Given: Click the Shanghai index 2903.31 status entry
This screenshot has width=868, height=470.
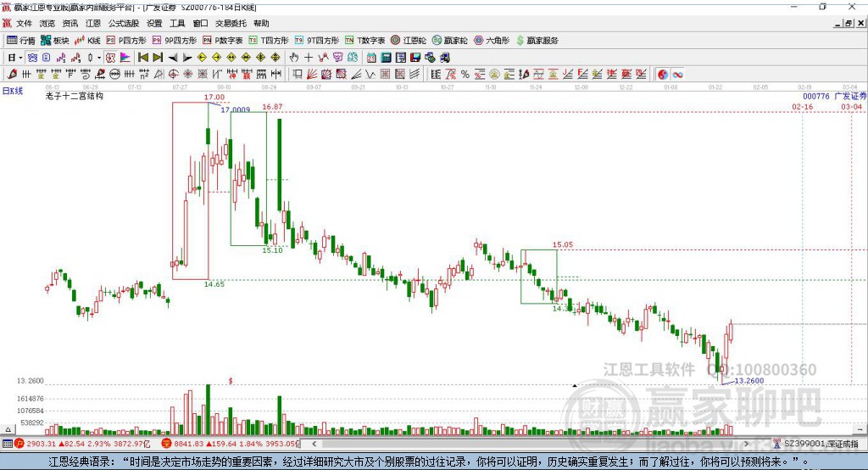Looking at the screenshot, I should click(83, 444).
